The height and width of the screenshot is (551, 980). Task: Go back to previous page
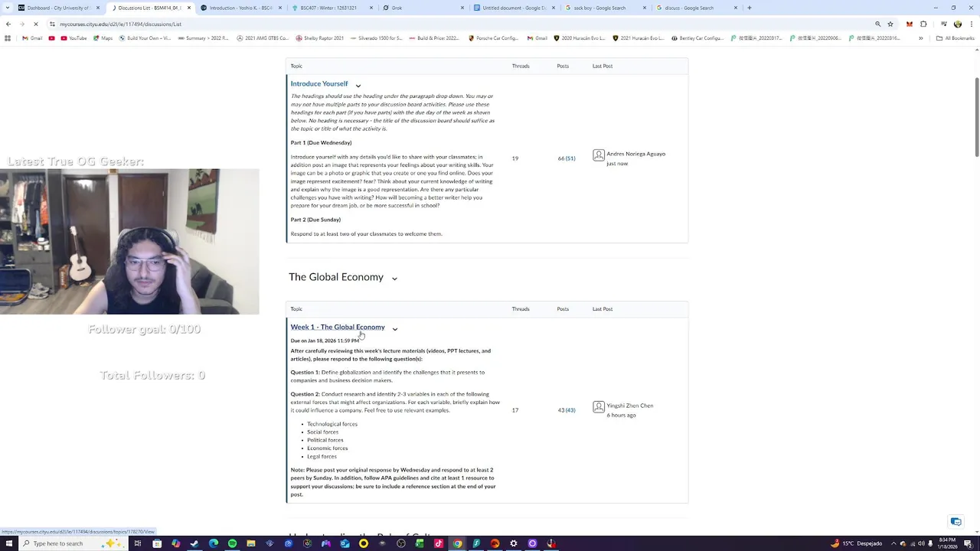pyautogui.click(x=8, y=24)
